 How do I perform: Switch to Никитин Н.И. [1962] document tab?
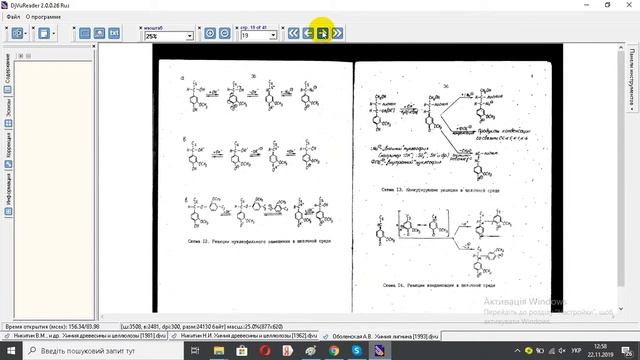pyautogui.click(x=244, y=336)
